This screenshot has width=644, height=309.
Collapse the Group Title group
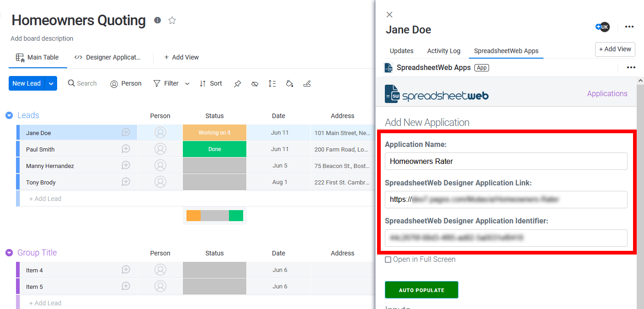[9, 252]
